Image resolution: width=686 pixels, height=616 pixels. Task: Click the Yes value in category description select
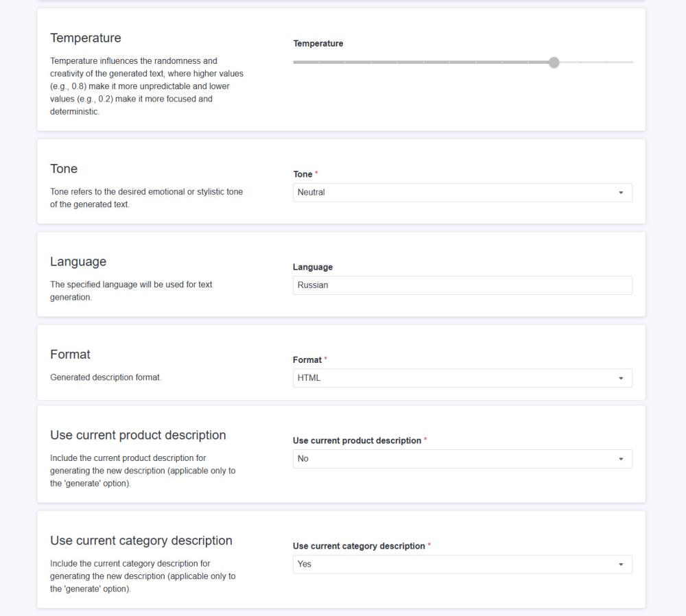click(x=307, y=564)
